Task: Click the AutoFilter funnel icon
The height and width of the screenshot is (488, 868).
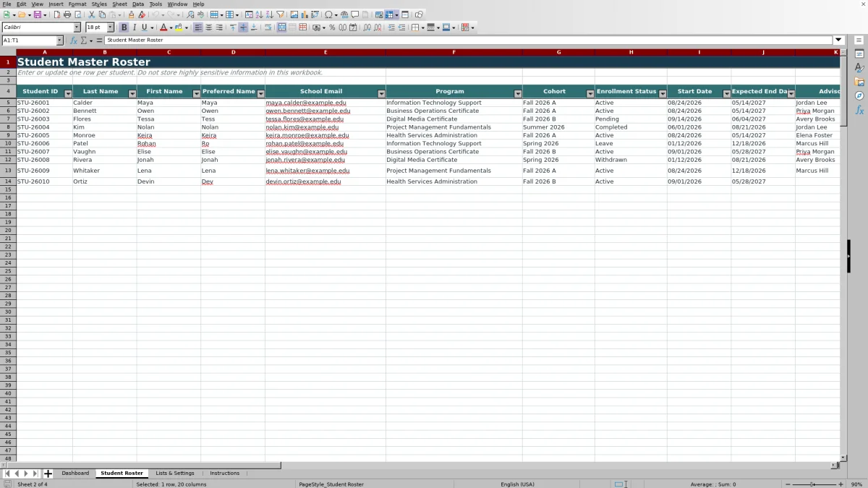Action: (280, 14)
